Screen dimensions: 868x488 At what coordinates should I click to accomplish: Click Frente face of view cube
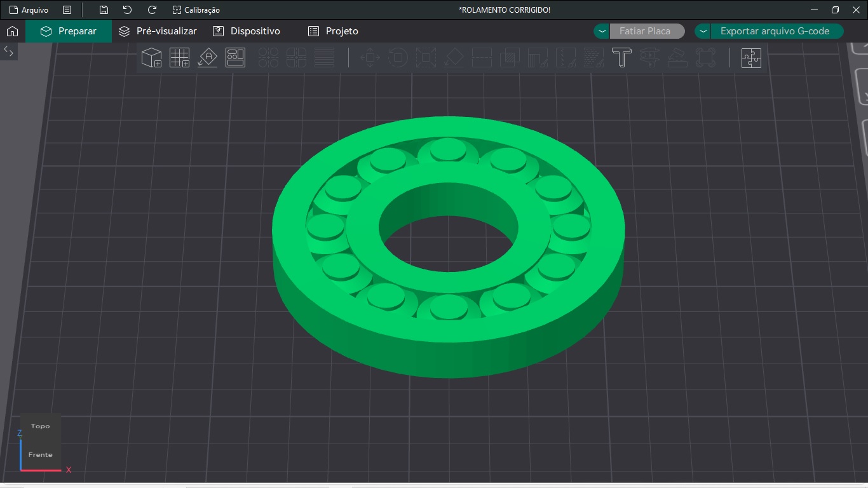tap(40, 455)
